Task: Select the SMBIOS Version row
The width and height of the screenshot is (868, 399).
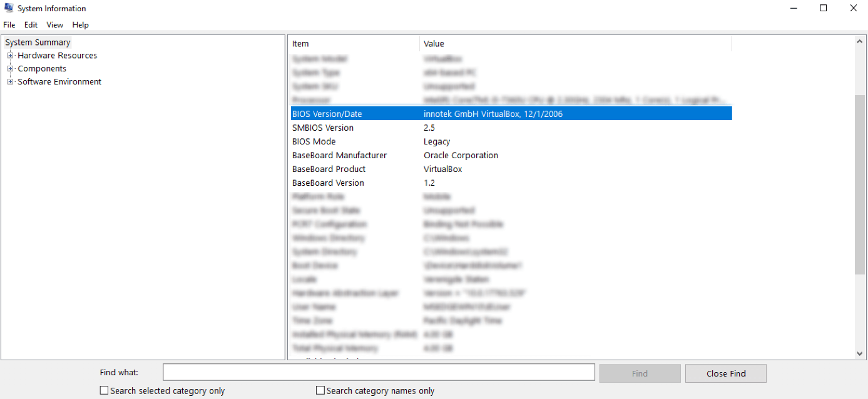Action: click(323, 128)
